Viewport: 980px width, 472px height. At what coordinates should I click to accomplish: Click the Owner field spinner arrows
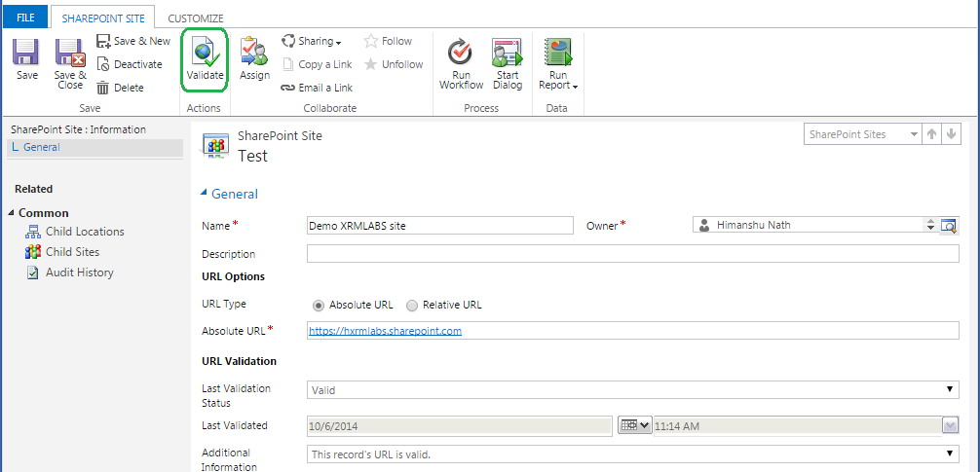click(x=930, y=226)
